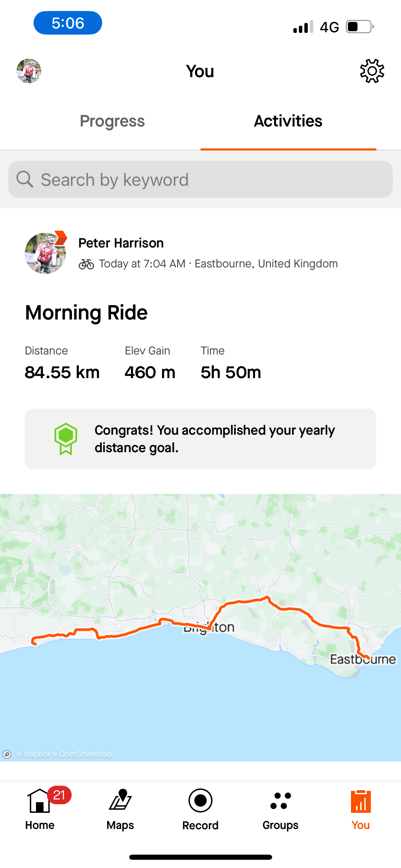This screenshot has height=868, width=401.
Task: Tap the Record button icon
Action: (200, 801)
